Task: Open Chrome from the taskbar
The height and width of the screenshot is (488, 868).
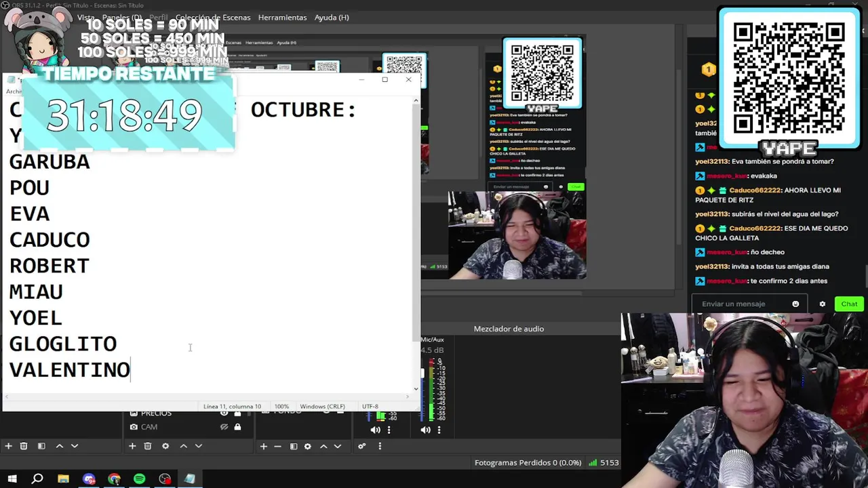Action: point(114,479)
